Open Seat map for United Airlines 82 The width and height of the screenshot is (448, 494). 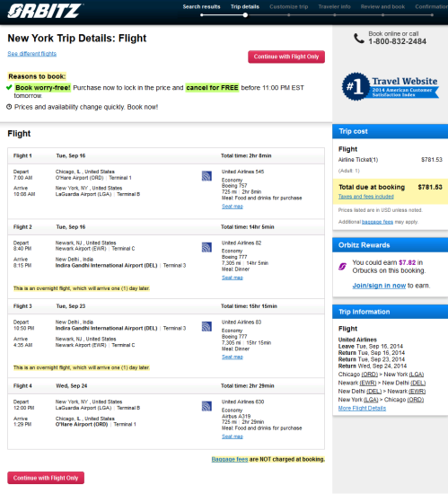point(233,278)
